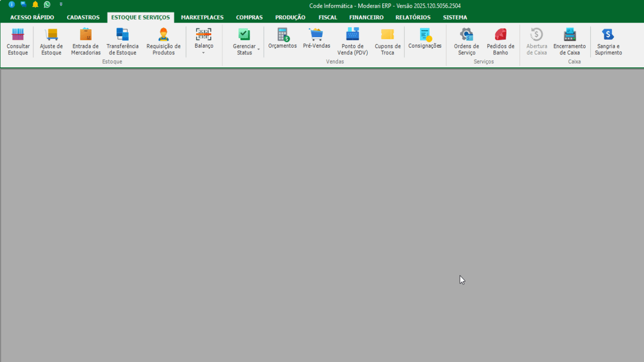Open Orçamentos calculator icon
The width and height of the screenshot is (644, 362).
pyautogui.click(x=283, y=35)
